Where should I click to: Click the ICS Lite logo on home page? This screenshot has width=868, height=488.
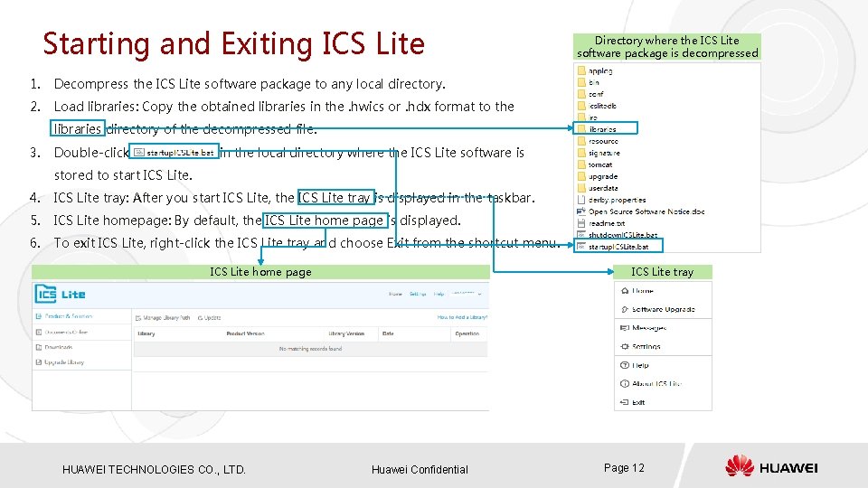[x=60, y=294]
